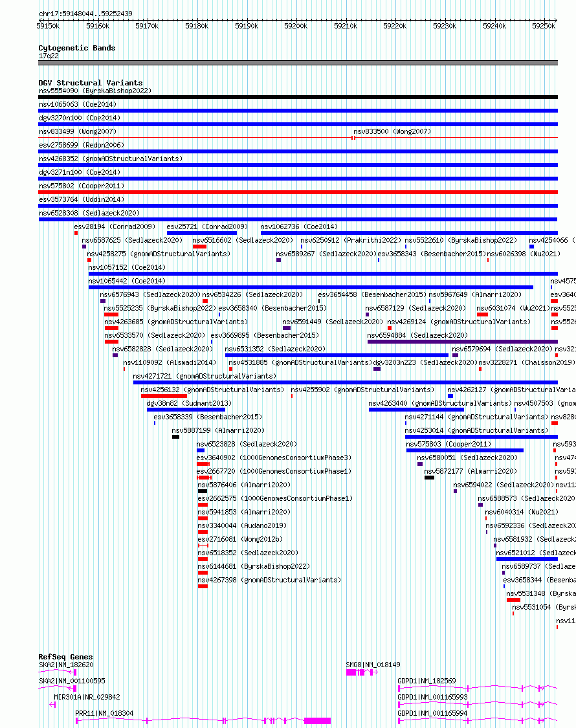Click nsv6587625 (Sedlazeck2020) label
The height and width of the screenshot is (728, 576).
pos(132,240)
